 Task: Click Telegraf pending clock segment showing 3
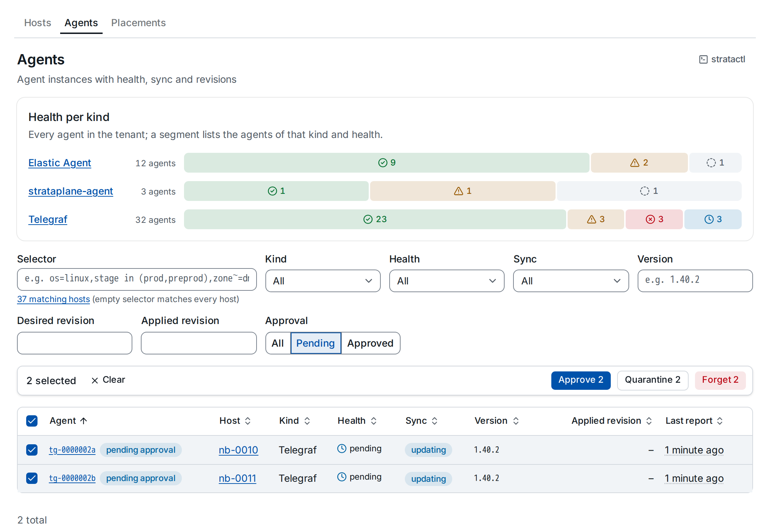[713, 219]
